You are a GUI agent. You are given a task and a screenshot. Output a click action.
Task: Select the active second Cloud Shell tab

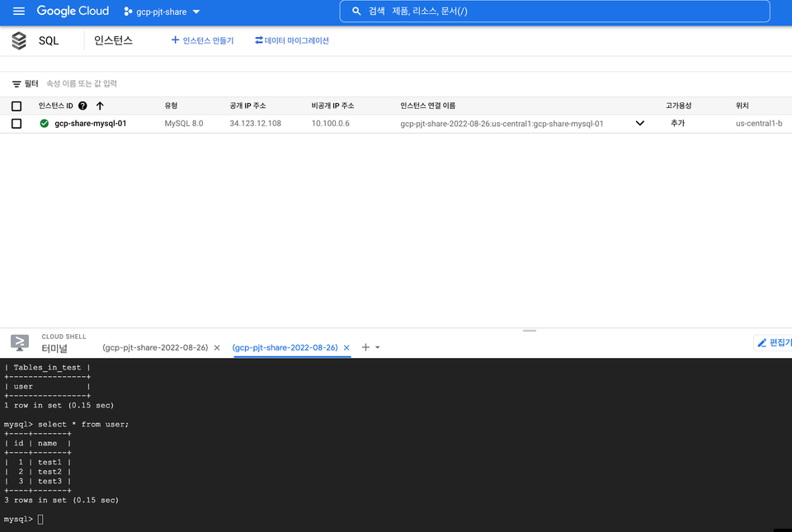(x=285, y=347)
